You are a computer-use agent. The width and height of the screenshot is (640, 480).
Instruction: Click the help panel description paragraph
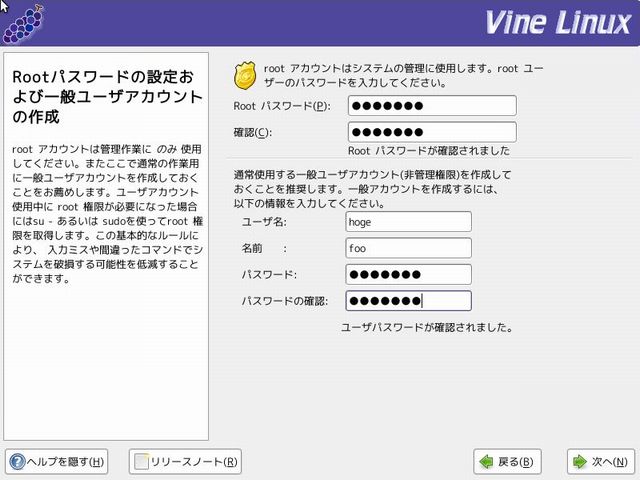(x=105, y=213)
